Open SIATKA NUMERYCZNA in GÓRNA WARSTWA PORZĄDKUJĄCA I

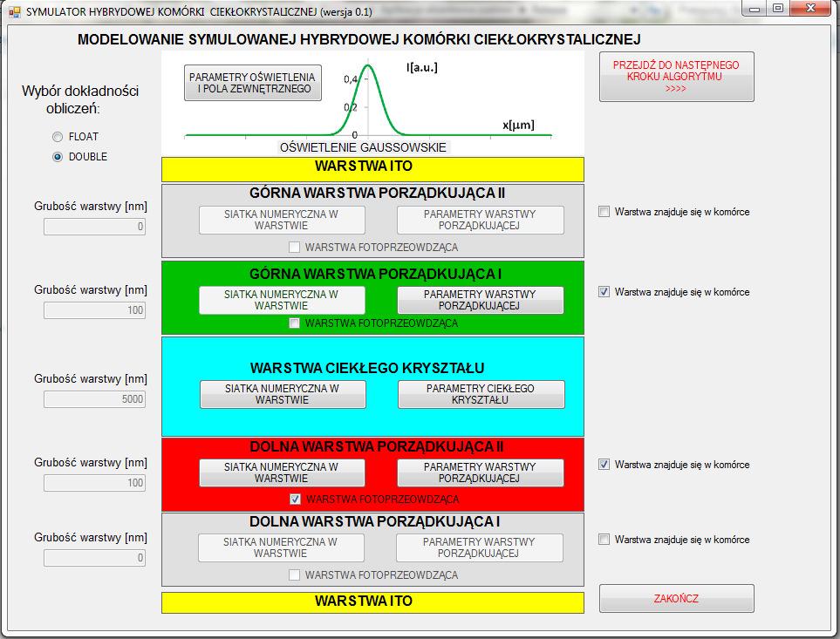[282, 300]
